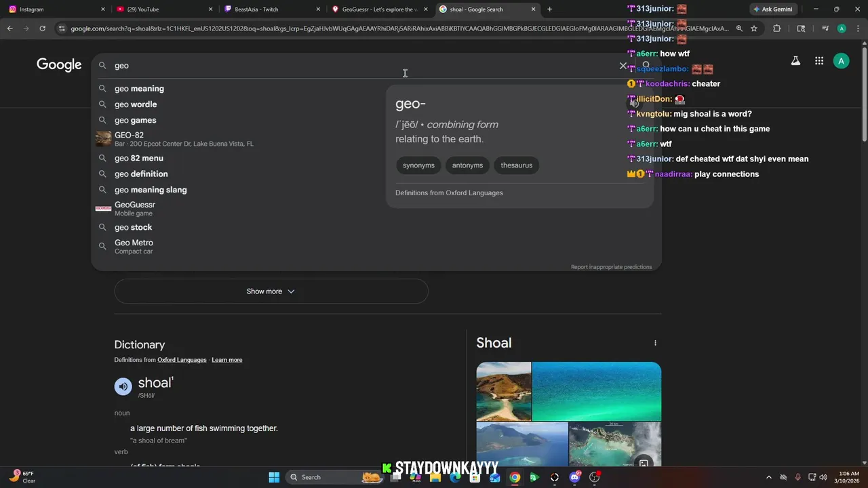Open the Google apps grid

pyautogui.click(x=819, y=61)
